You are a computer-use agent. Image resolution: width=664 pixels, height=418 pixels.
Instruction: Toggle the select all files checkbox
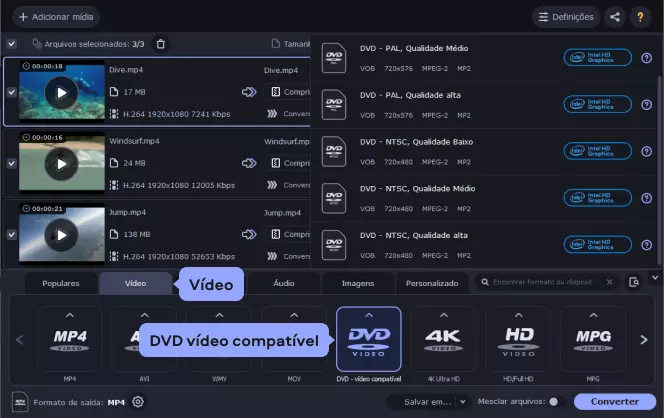(12, 44)
